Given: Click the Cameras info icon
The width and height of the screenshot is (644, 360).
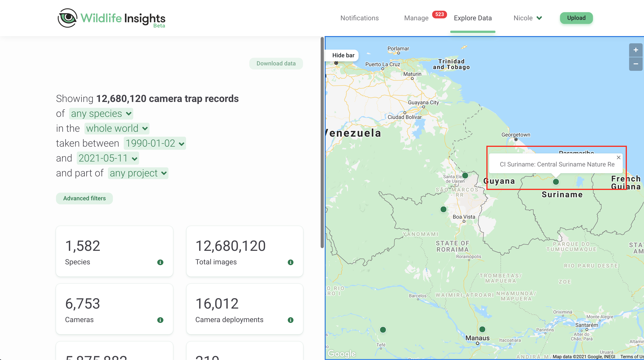Looking at the screenshot, I should tap(160, 320).
